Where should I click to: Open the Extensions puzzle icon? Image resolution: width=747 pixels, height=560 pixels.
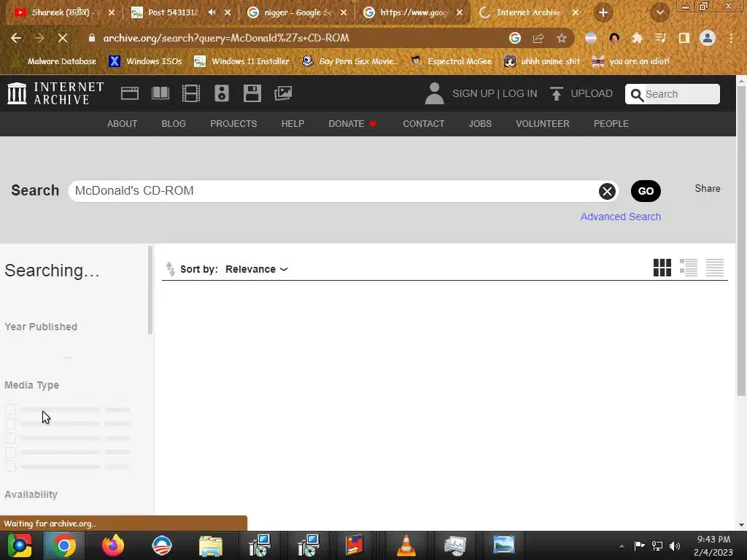pyautogui.click(x=637, y=38)
